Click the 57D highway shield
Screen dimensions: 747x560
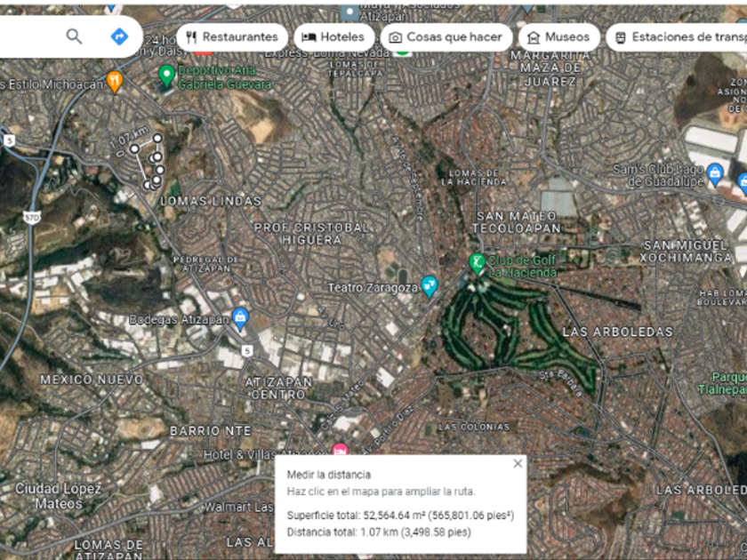pos(31,218)
